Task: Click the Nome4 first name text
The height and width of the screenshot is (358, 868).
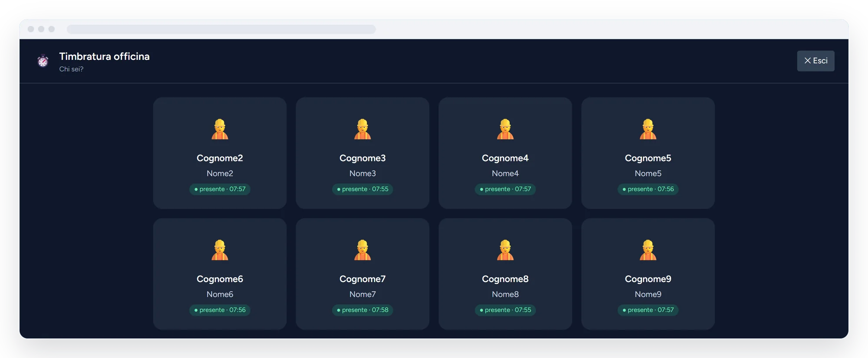Action: pos(505,174)
